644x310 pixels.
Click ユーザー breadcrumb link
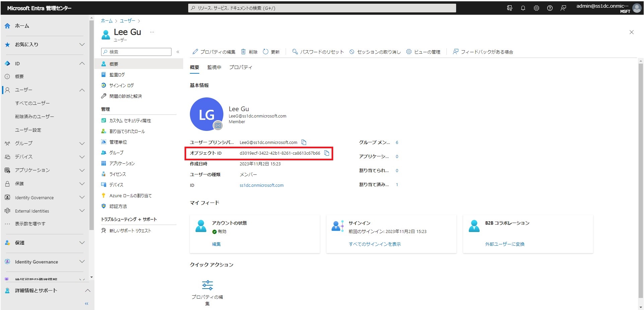pos(128,21)
